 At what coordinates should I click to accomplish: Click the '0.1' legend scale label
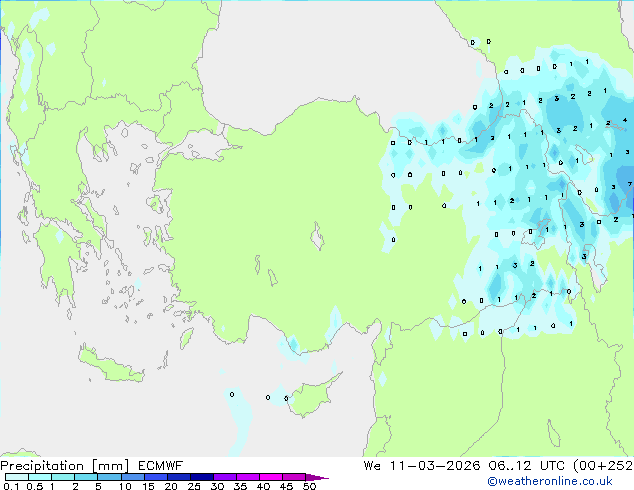pos(11,486)
